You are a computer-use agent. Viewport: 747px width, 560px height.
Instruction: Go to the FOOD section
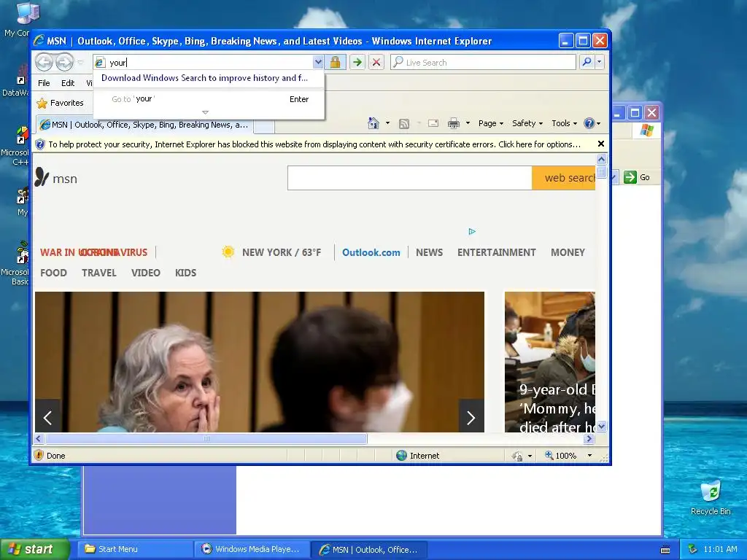click(x=53, y=273)
